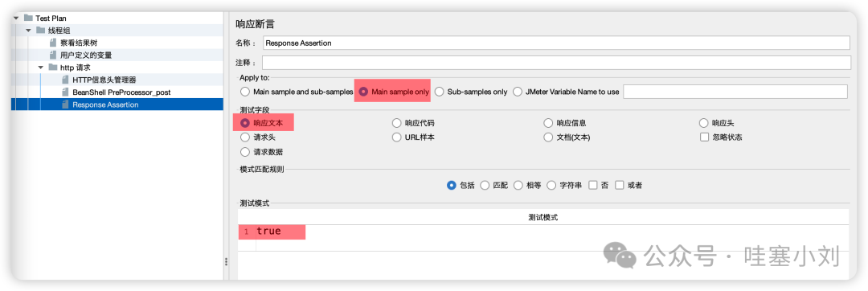The height and width of the screenshot is (291, 868).
Task: Select 匹配 matching rule radio
Action: (485, 186)
